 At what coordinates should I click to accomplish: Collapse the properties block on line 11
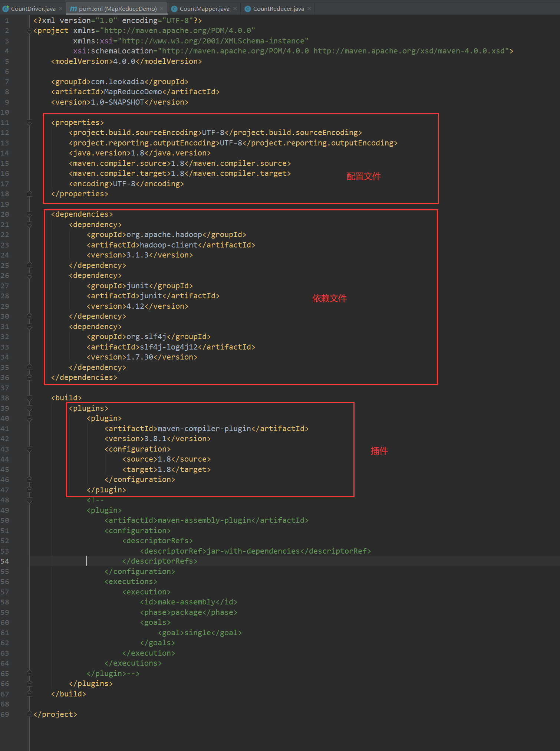[29, 122]
